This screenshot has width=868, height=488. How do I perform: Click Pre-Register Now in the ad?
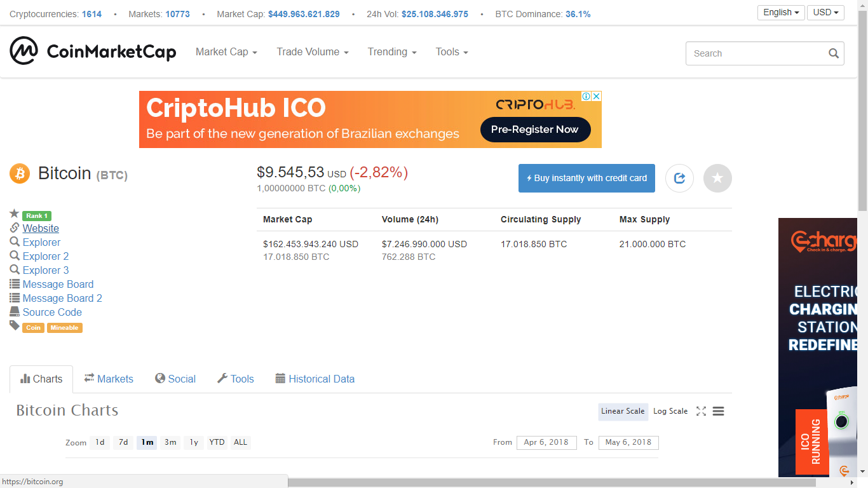[535, 130]
